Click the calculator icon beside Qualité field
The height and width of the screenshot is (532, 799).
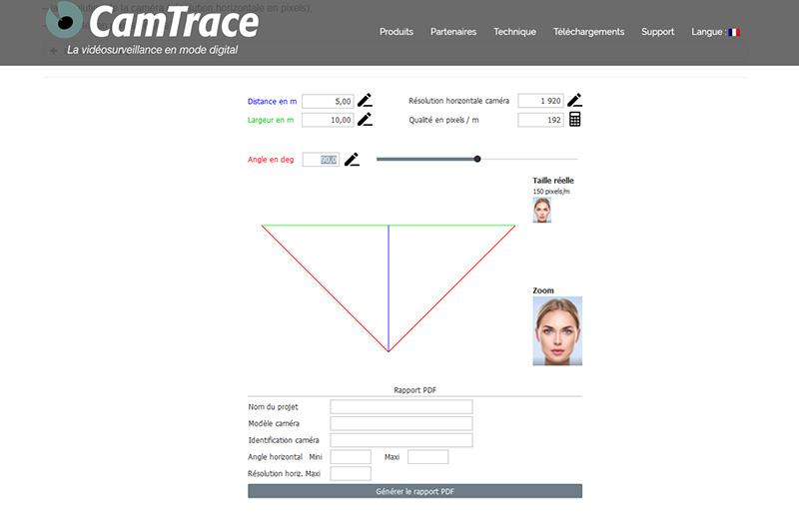[575, 119]
